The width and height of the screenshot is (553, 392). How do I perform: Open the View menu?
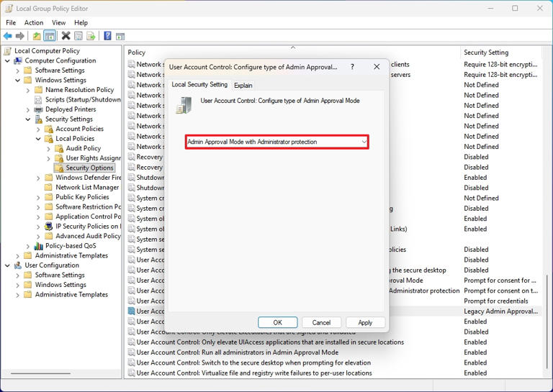[x=58, y=22]
